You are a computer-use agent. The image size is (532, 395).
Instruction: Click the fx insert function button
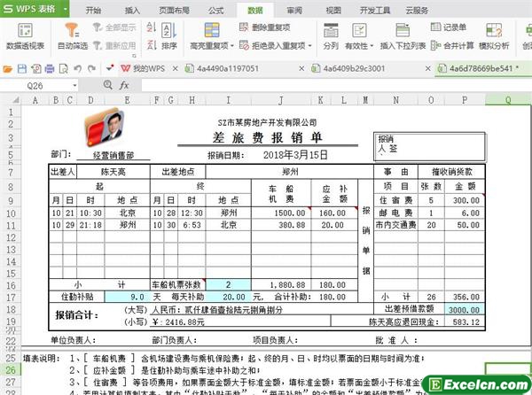click(x=124, y=85)
